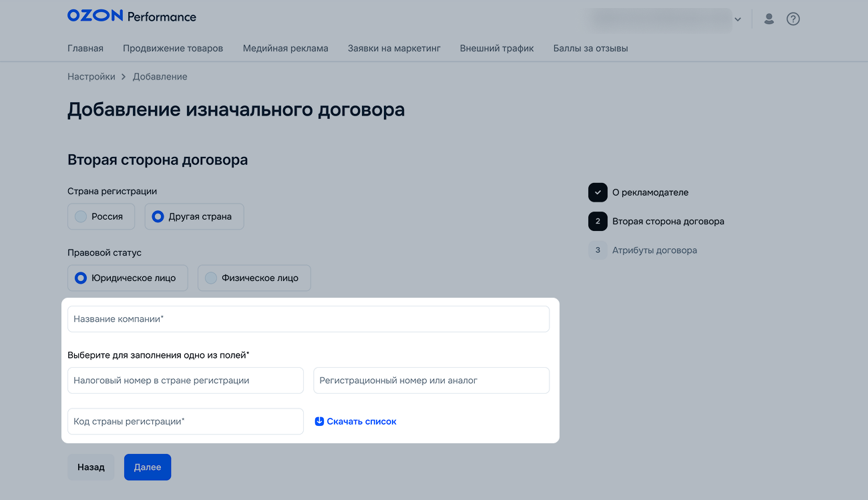Click step 3 number badge
Viewport: 868px width, 500px height.
coord(598,250)
